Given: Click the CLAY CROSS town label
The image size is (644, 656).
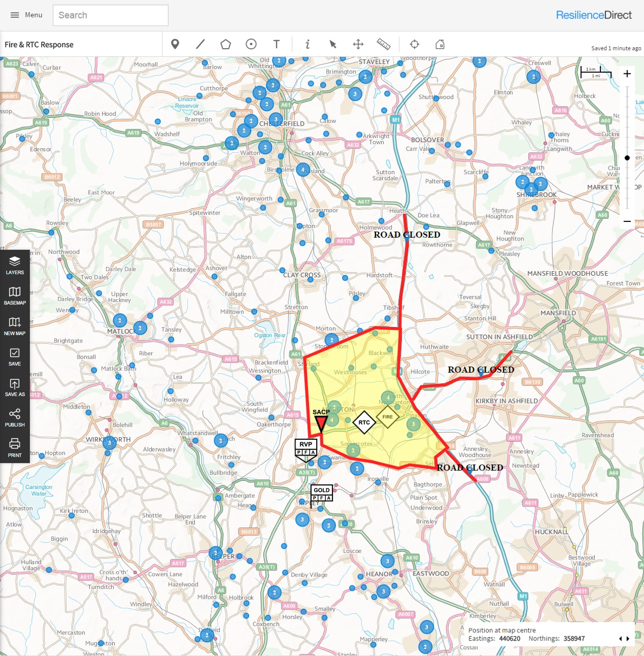Looking at the screenshot, I should (302, 275).
